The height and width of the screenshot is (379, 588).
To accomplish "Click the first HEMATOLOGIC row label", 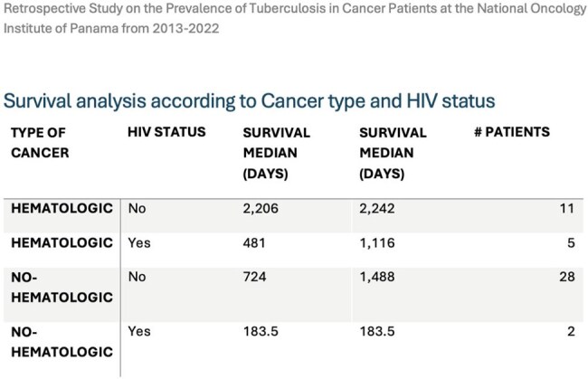I will point(62,208).
